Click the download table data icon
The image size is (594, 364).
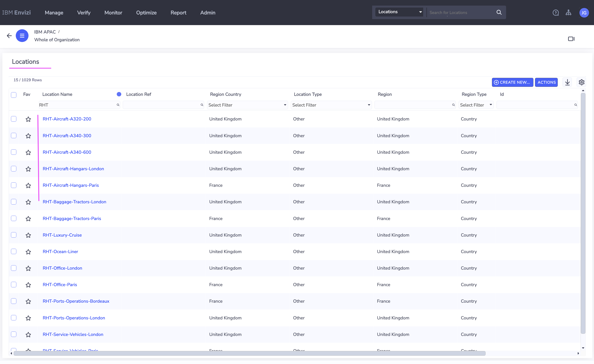[567, 82]
